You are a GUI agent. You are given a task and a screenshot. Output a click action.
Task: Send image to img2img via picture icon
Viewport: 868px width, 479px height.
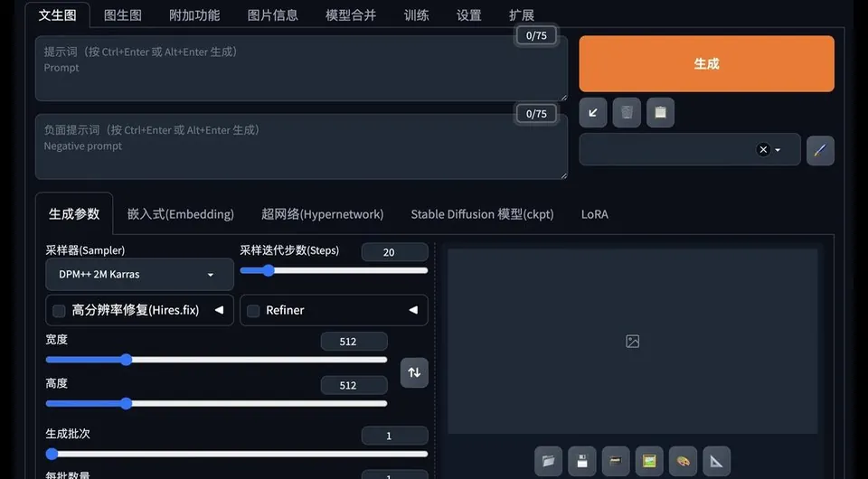coord(649,461)
